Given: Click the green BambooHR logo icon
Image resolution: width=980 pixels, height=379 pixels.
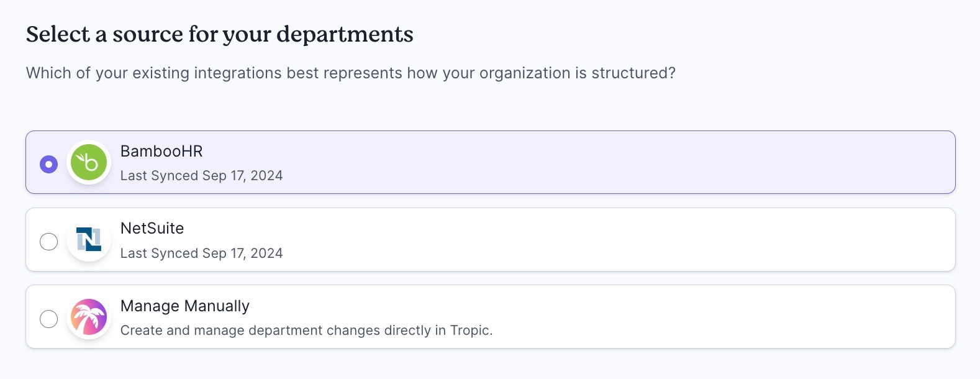Looking at the screenshot, I should click(89, 163).
